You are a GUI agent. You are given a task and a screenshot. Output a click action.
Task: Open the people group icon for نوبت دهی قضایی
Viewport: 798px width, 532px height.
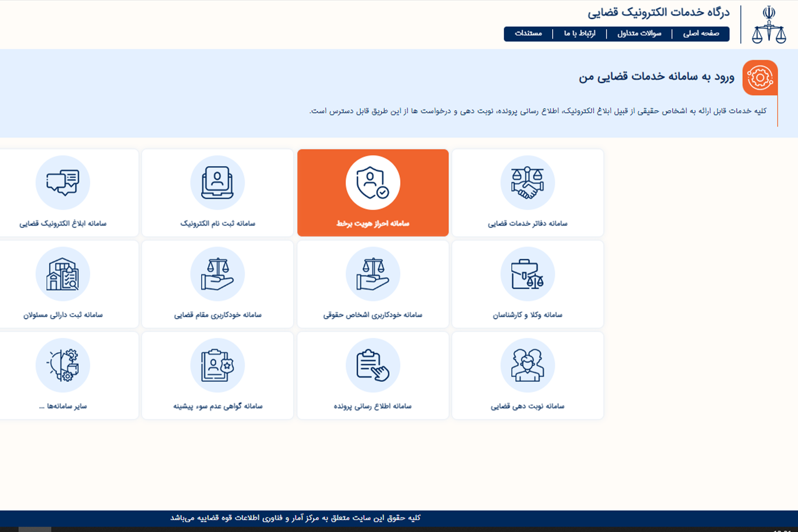[x=528, y=365]
